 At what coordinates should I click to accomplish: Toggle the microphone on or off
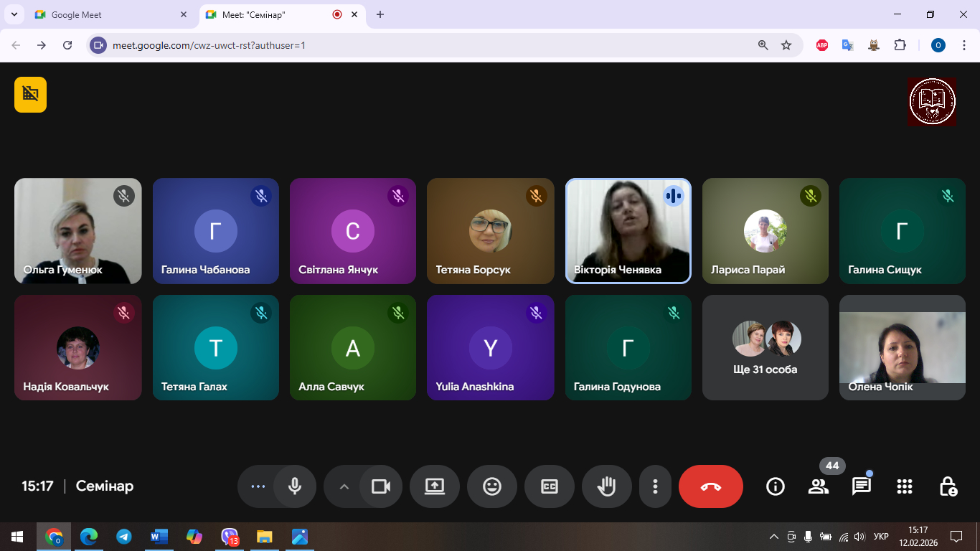pos(294,486)
